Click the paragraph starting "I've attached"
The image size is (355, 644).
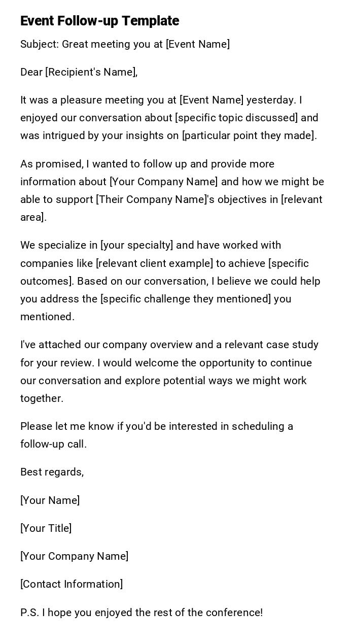pos(169,371)
